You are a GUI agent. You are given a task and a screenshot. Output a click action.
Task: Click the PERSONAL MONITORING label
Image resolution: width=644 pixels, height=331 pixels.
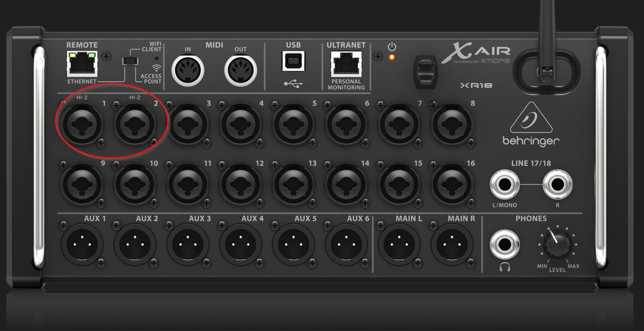coord(346,84)
